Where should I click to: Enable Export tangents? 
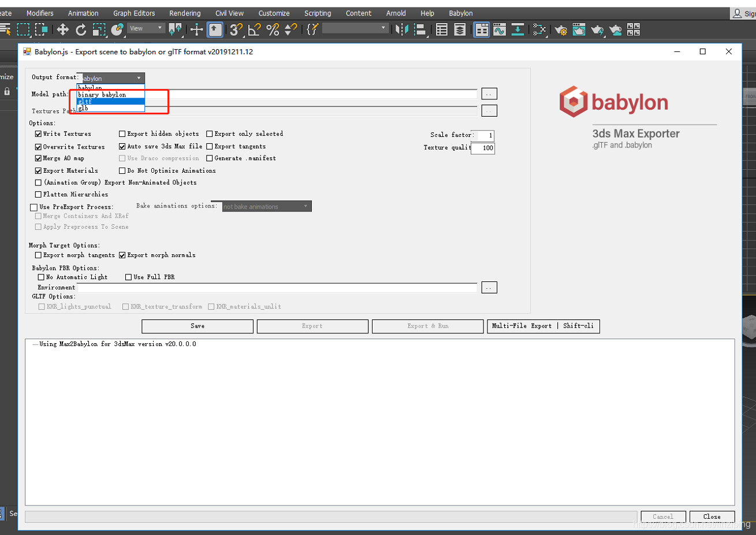pos(210,147)
